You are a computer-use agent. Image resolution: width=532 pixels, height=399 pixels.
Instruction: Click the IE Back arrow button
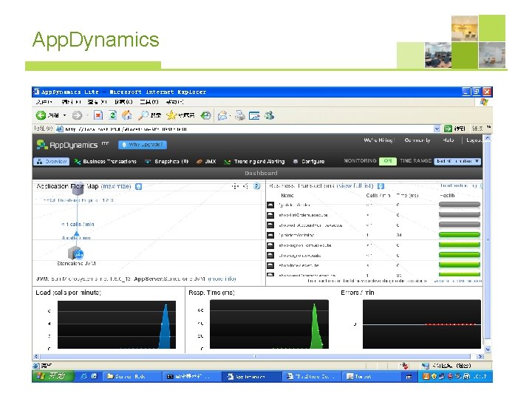(41, 115)
